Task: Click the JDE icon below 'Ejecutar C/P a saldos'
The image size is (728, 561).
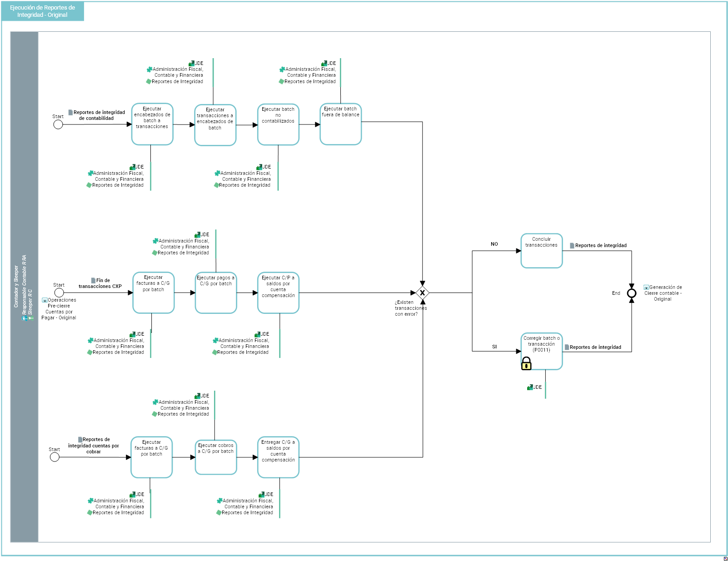Action: pos(258,334)
